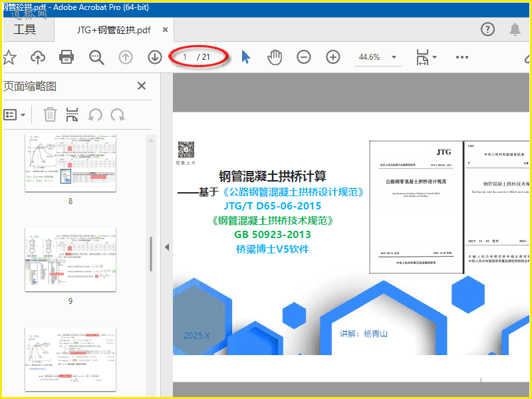Click the page thumbnail print/extract icon
The height and width of the screenshot is (399, 532).
tap(72, 114)
